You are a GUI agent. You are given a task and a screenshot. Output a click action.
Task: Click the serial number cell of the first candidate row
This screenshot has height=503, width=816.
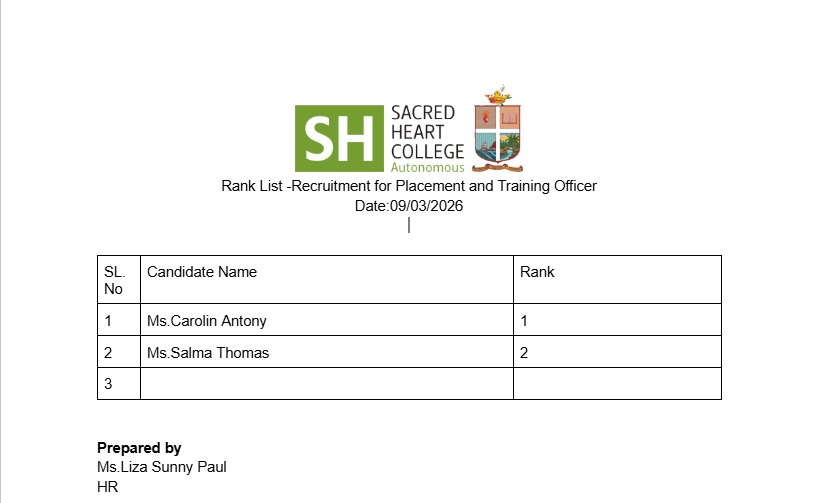pyautogui.click(x=118, y=321)
